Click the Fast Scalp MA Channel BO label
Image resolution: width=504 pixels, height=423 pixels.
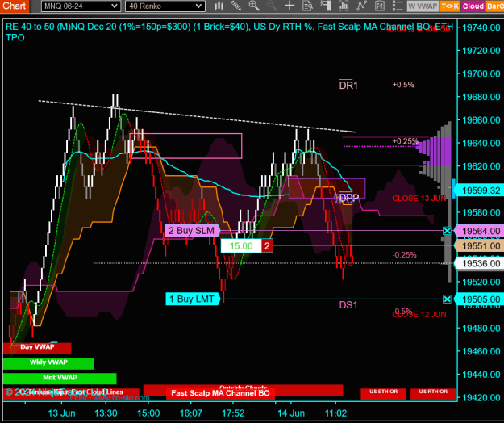[220, 393]
